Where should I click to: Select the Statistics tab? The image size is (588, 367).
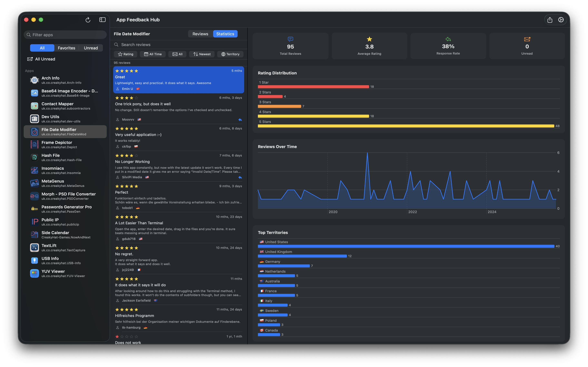tap(225, 34)
